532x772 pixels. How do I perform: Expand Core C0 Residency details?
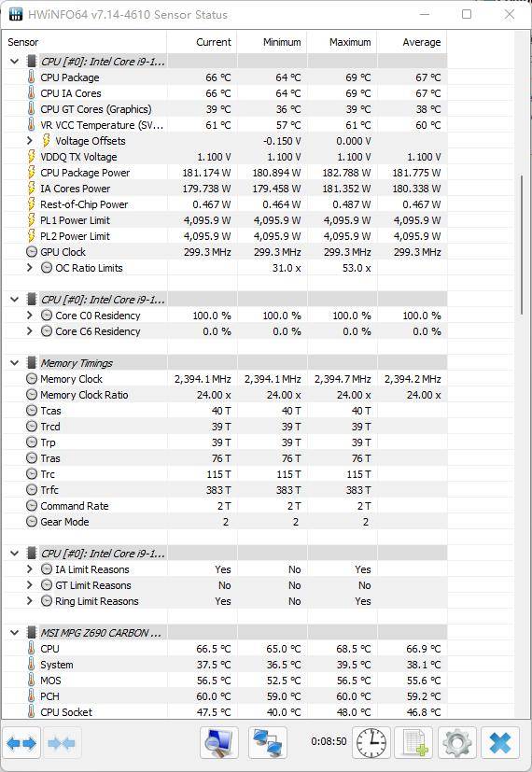30,316
